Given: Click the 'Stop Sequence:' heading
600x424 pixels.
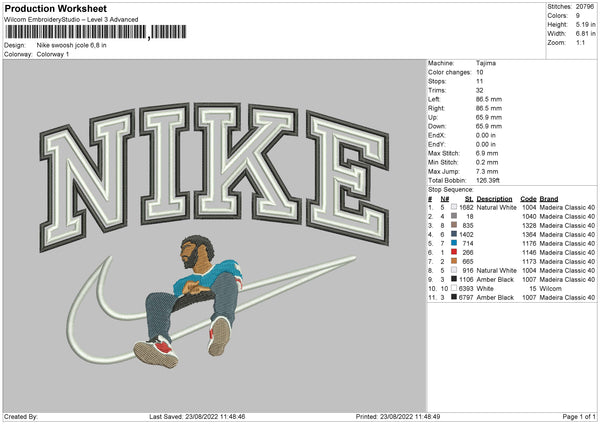Looking at the screenshot, I should pos(451,190).
